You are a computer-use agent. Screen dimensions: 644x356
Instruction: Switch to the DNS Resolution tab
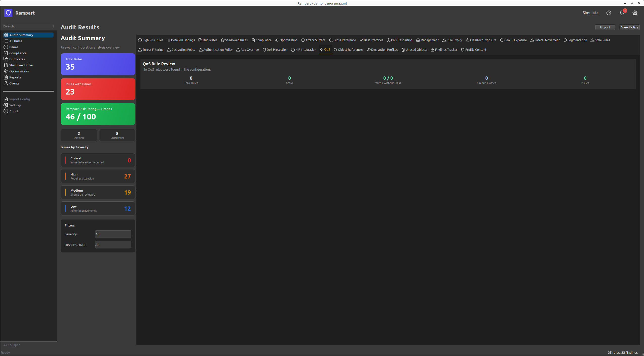pos(400,40)
